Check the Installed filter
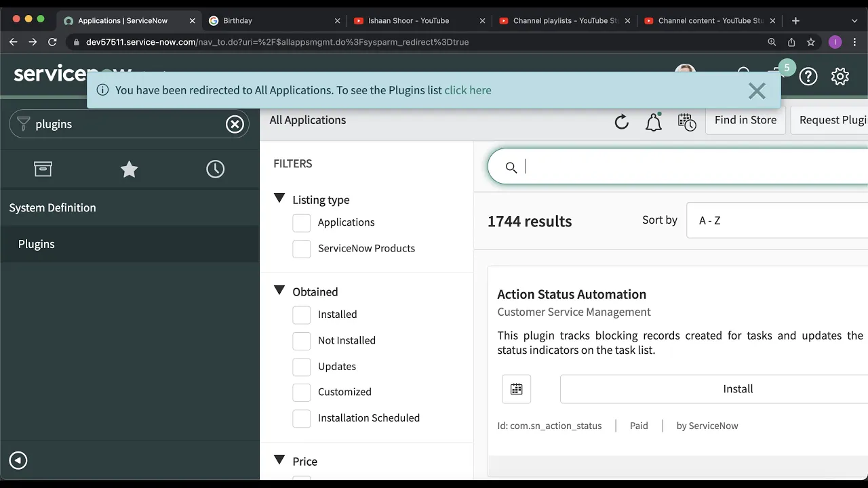The image size is (868, 488). pos(302,314)
